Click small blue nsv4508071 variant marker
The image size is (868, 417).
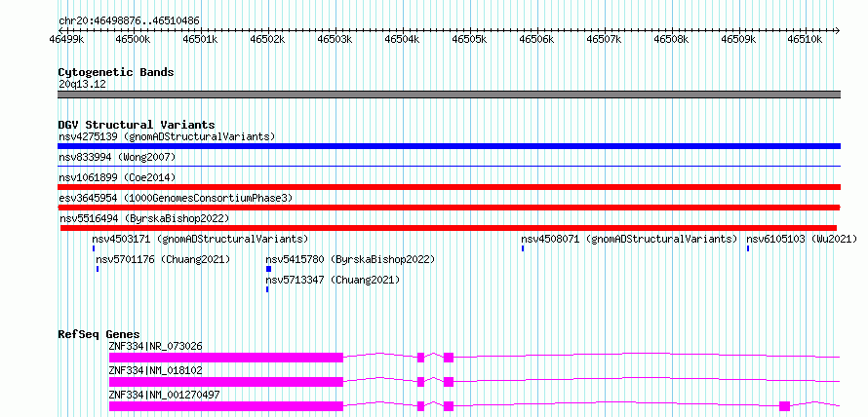pyautogui.click(x=523, y=248)
